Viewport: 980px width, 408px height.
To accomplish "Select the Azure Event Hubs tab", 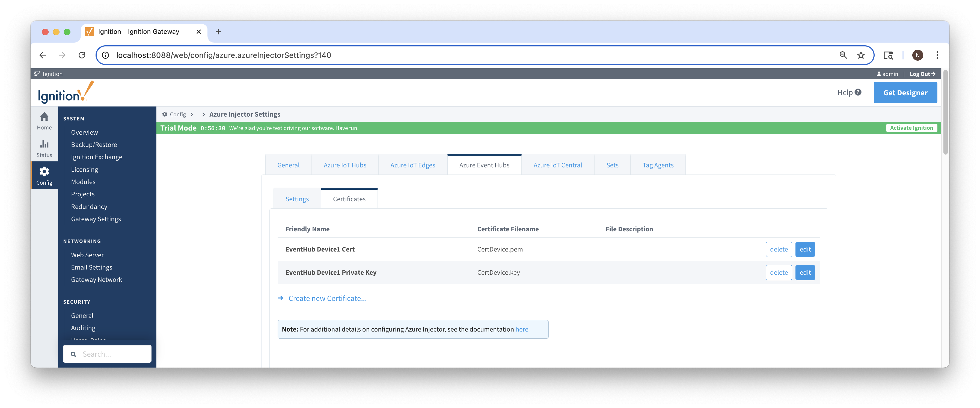I will [x=484, y=165].
